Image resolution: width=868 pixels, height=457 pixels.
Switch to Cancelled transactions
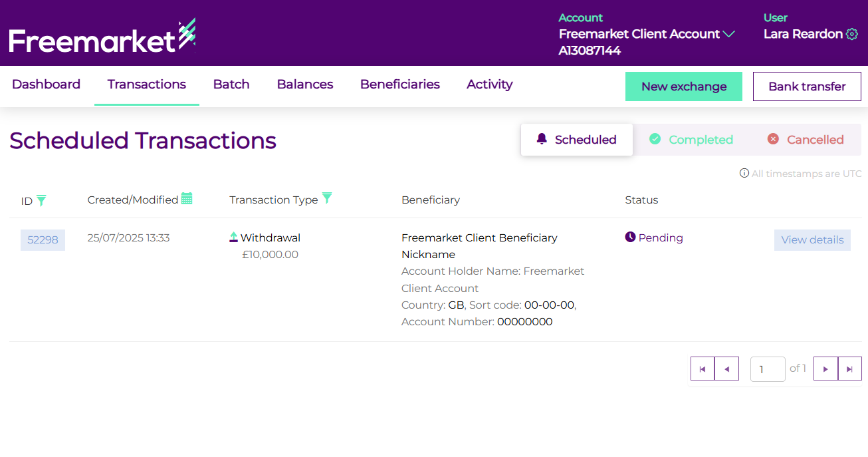[806, 140]
